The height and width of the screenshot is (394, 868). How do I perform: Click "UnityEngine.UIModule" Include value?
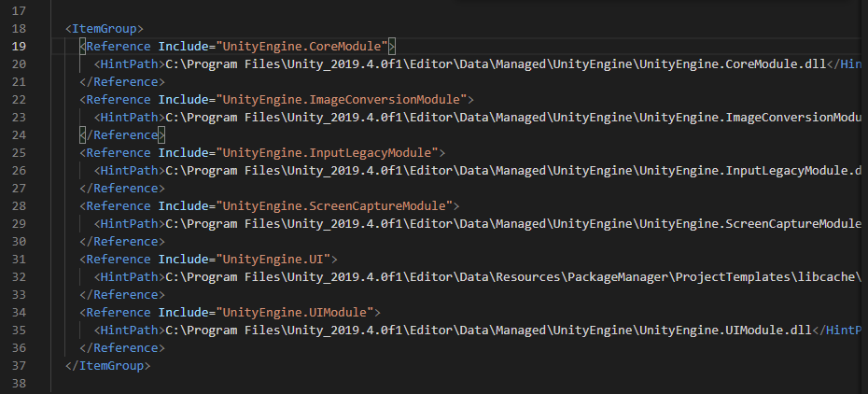295,312
